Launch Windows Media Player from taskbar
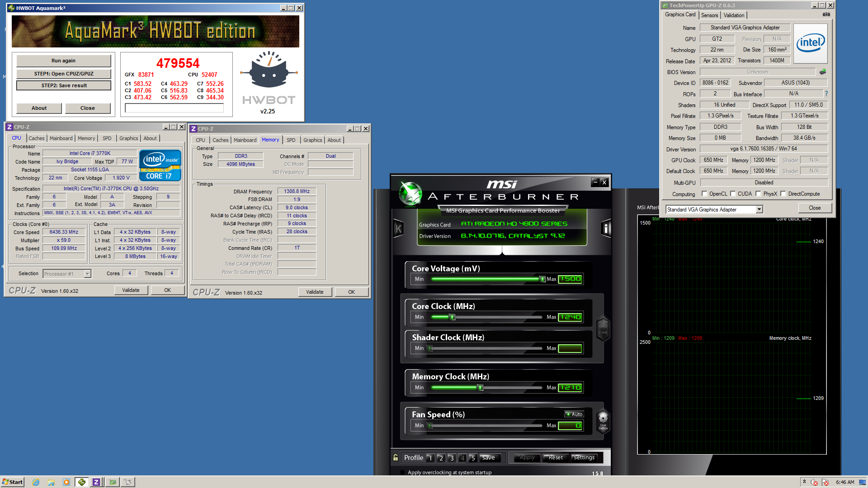The width and height of the screenshot is (868, 488). tap(66, 482)
